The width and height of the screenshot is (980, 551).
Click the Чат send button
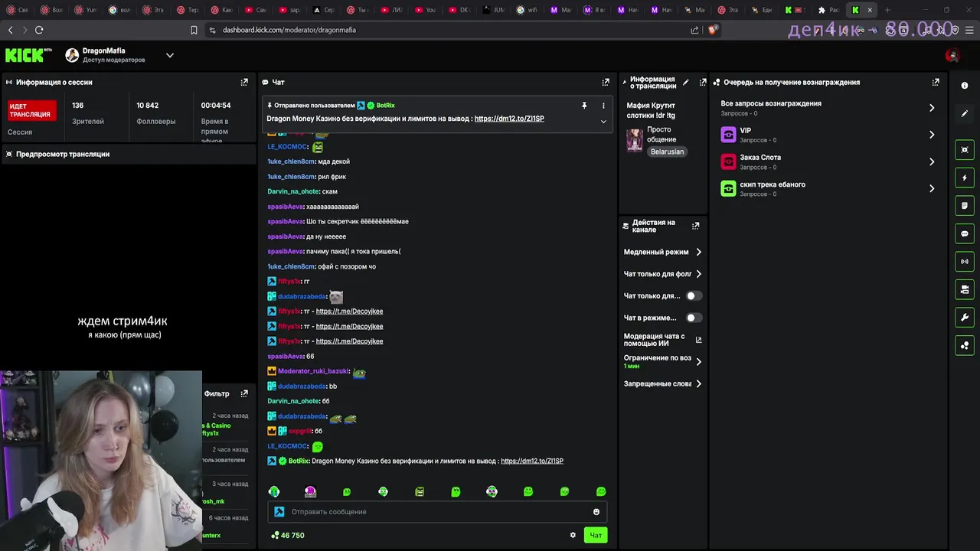click(596, 535)
